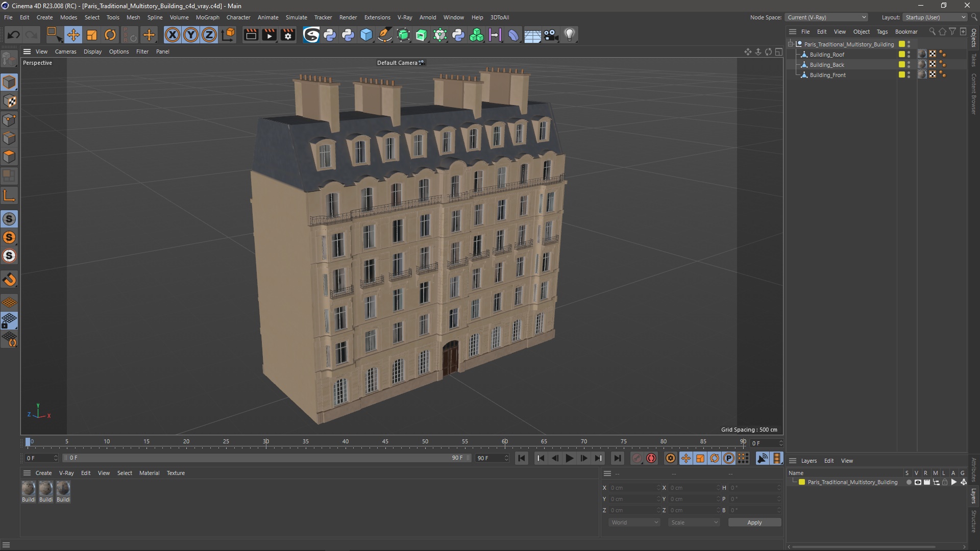Click the Axis mode L-shaped icon
This screenshot has width=980, height=551.
[x=9, y=195]
